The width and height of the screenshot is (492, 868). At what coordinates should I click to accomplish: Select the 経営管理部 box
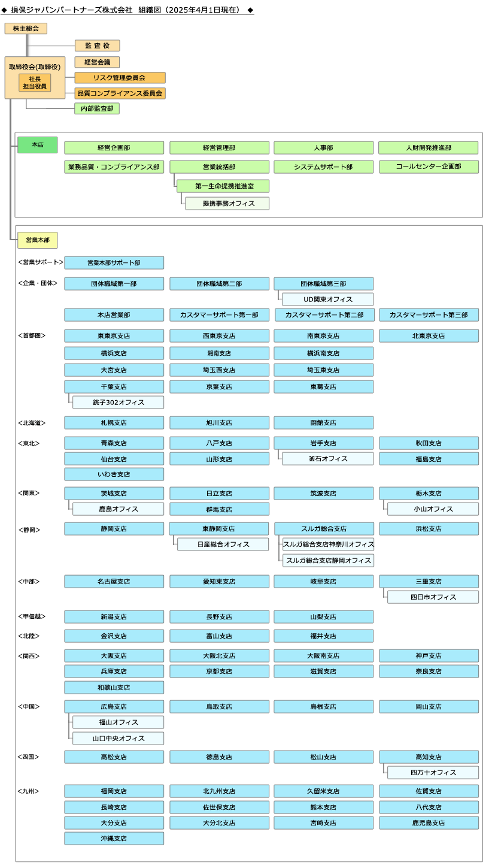point(219,148)
